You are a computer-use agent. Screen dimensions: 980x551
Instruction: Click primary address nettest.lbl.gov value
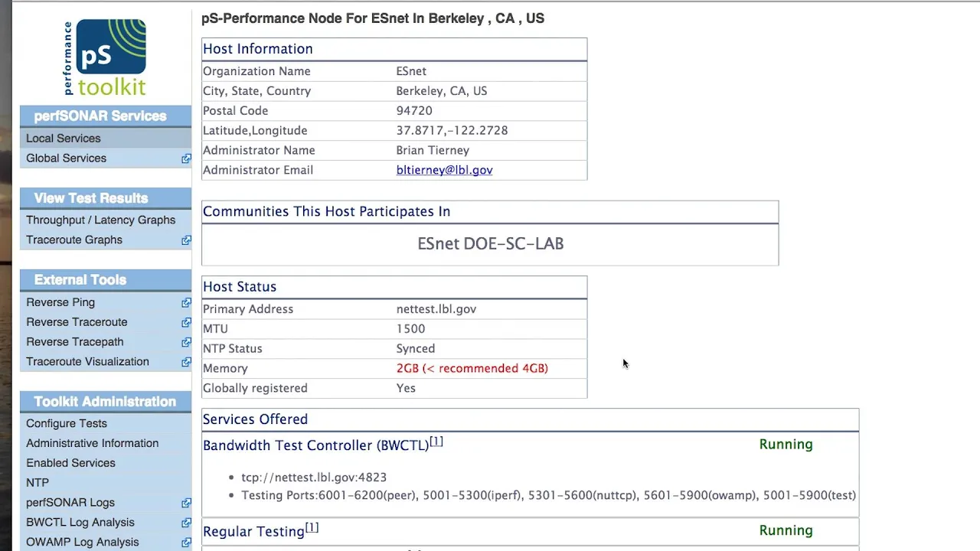coord(436,309)
